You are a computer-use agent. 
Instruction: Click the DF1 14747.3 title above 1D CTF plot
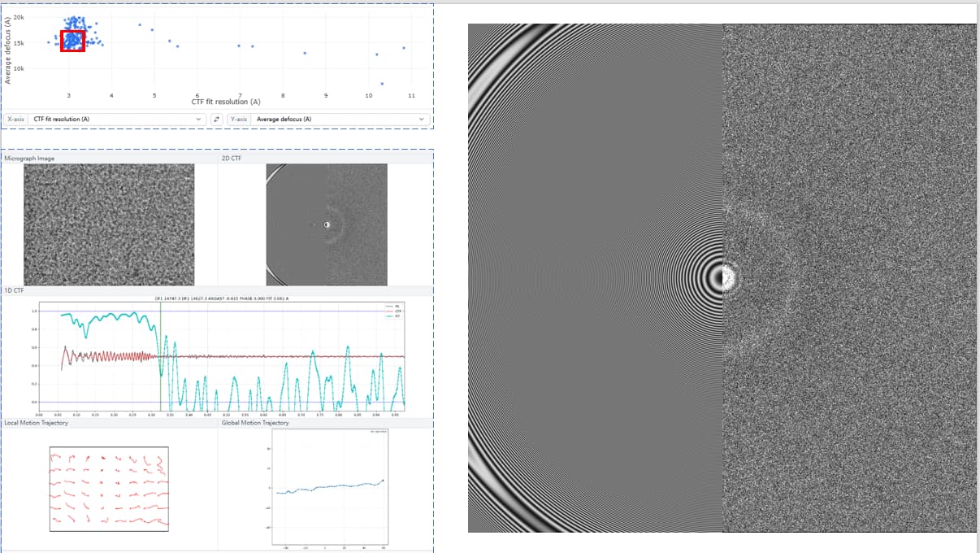(222, 298)
